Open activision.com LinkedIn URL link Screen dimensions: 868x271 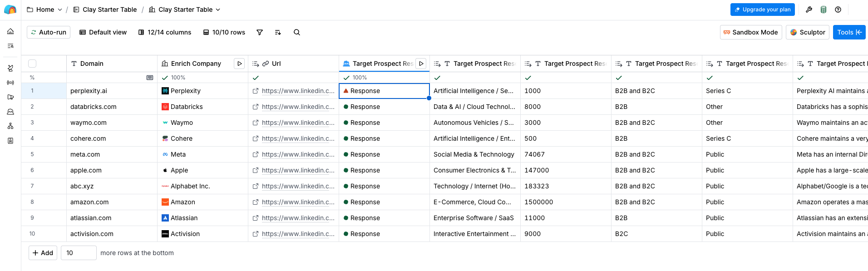298,234
